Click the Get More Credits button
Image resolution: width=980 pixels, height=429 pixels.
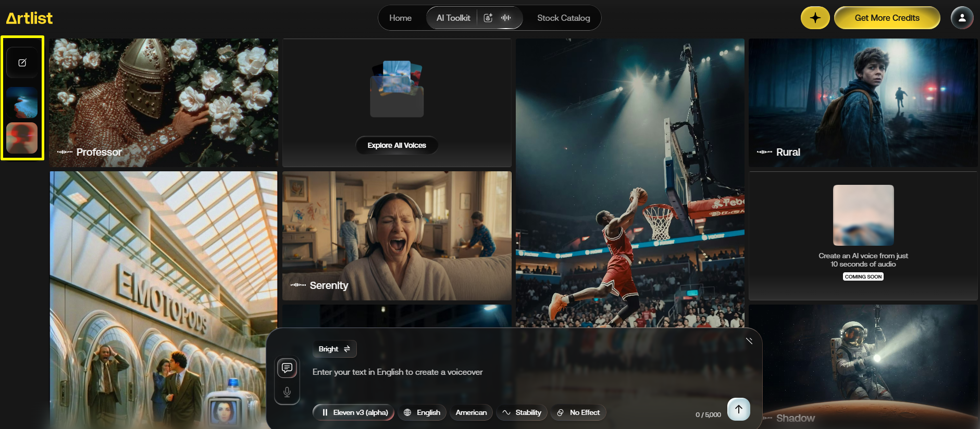click(x=887, y=18)
